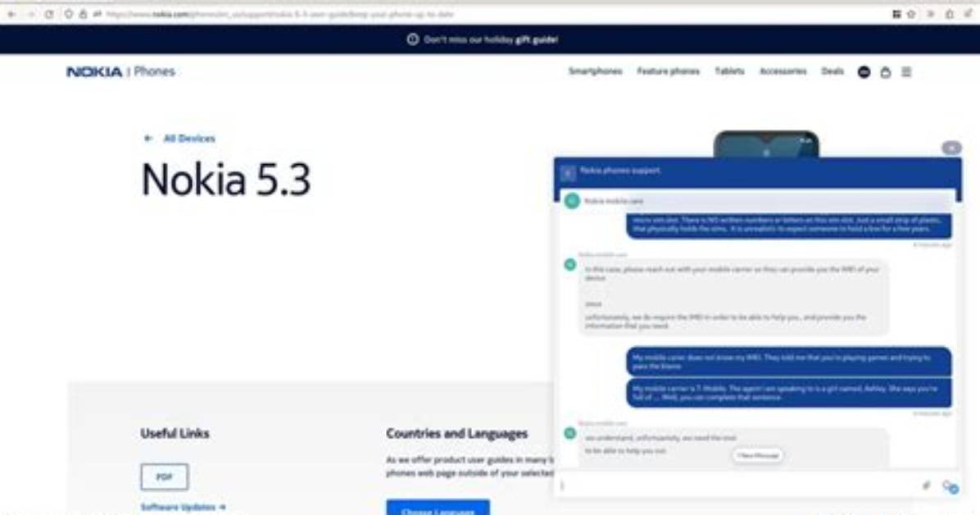The height and width of the screenshot is (515, 980).
Task: Click the gift guide link in the banner
Action: tap(536, 39)
